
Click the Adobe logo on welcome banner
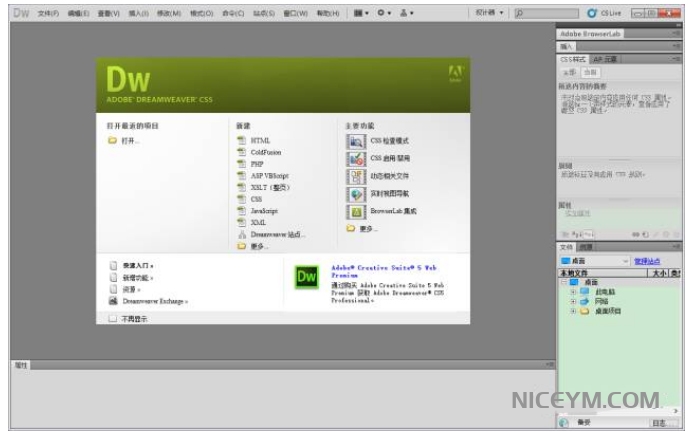point(455,73)
